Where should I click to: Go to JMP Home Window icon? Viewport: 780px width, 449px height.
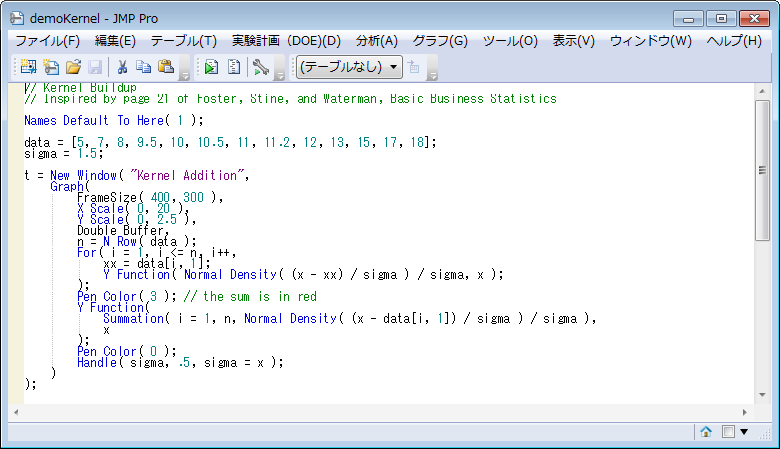706,432
